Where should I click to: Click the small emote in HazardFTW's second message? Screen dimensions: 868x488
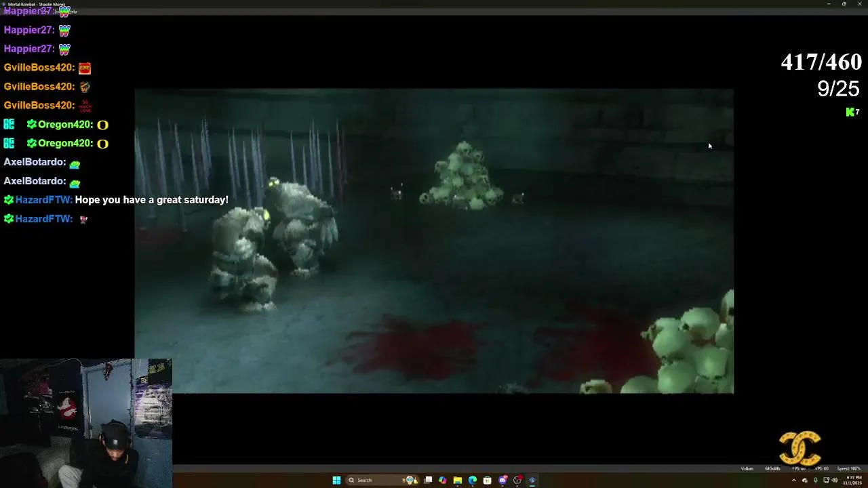pyautogui.click(x=83, y=219)
